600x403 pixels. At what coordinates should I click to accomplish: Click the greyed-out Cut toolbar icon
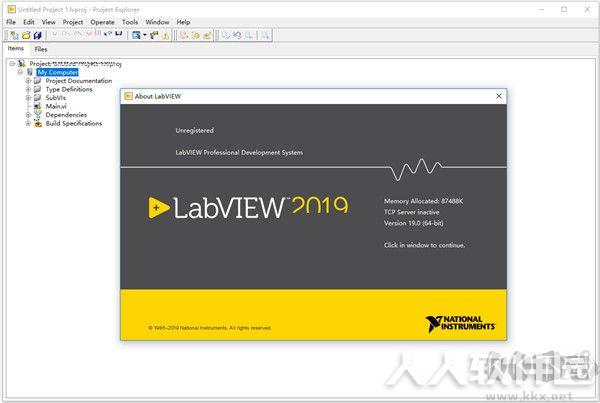pyautogui.click(x=54, y=34)
